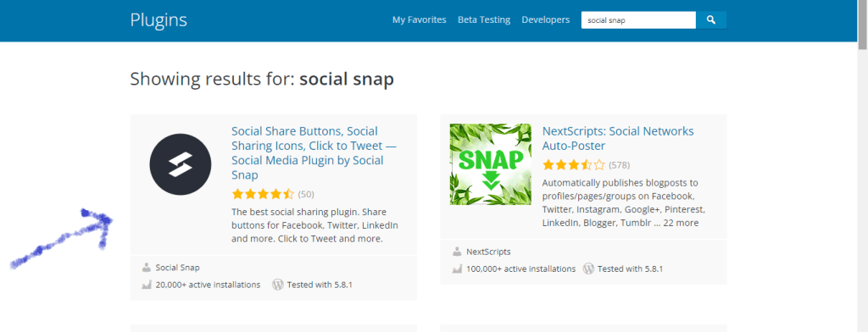Screen dimensions: 868x332
Task: Open Social Share Buttons plugin title link
Action: click(314, 153)
